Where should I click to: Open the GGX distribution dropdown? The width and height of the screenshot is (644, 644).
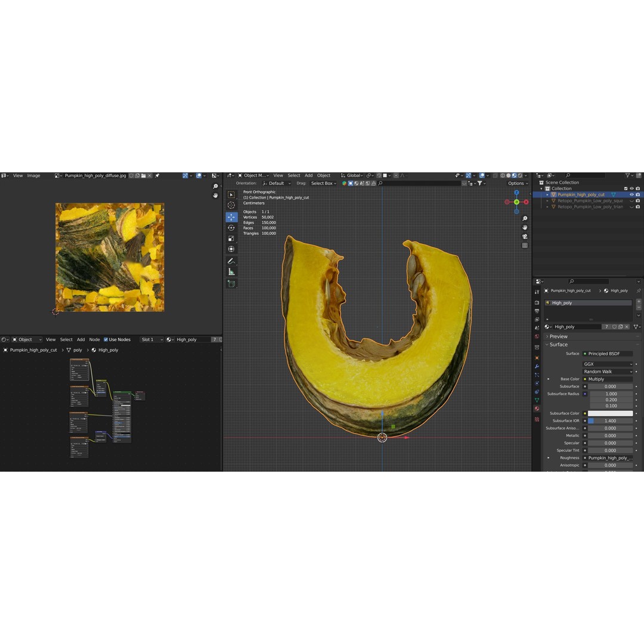click(x=608, y=364)
